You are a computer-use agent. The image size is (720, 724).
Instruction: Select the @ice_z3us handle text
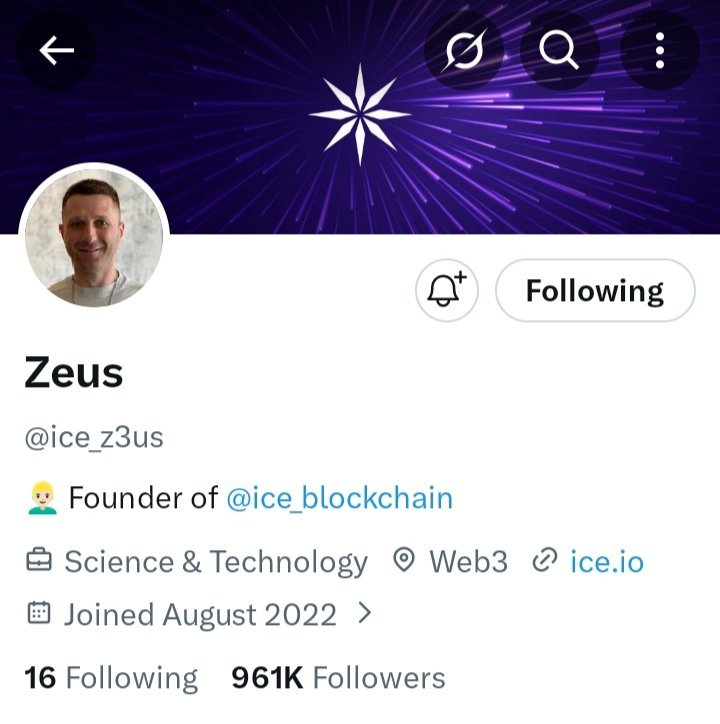pos(94,438)
